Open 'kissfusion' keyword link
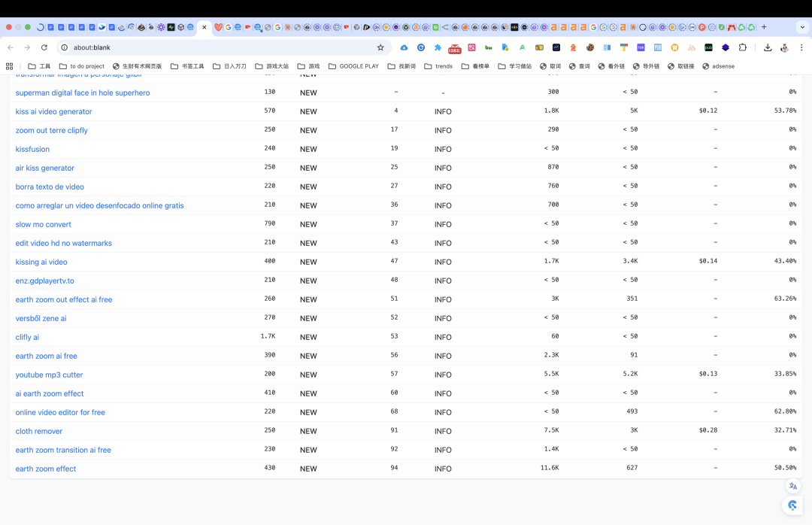This screenshot has height=525, width=812. (32, 149)
